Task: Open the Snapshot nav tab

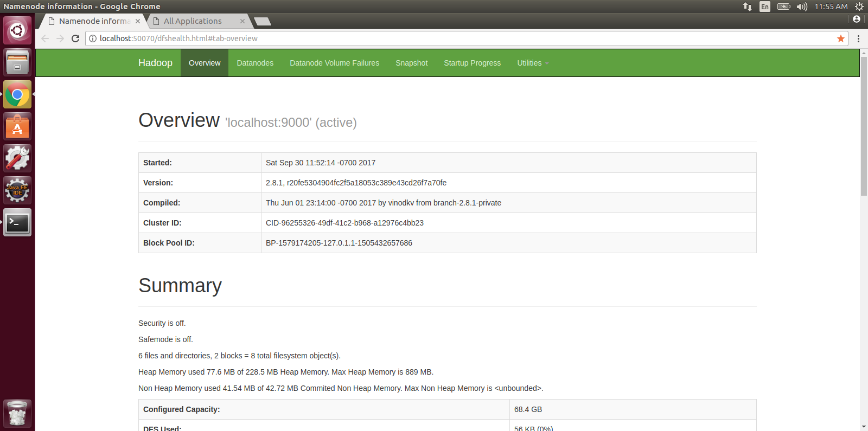Action: [x=411, y=63]
